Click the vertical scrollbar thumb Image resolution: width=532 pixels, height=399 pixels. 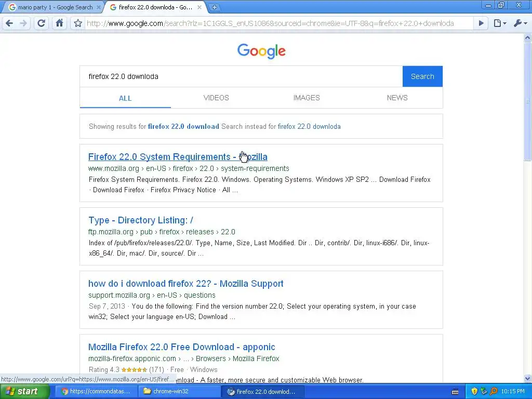coord(528,101)
